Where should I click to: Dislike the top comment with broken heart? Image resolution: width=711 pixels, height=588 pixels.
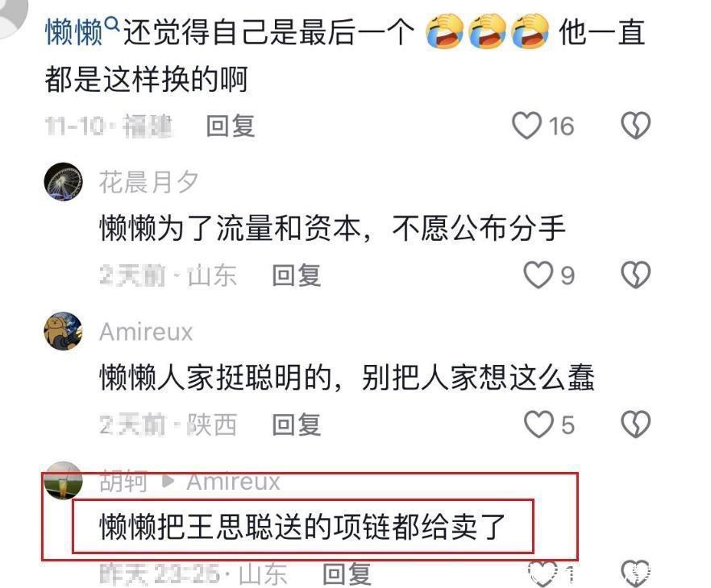tap(636, 126)
